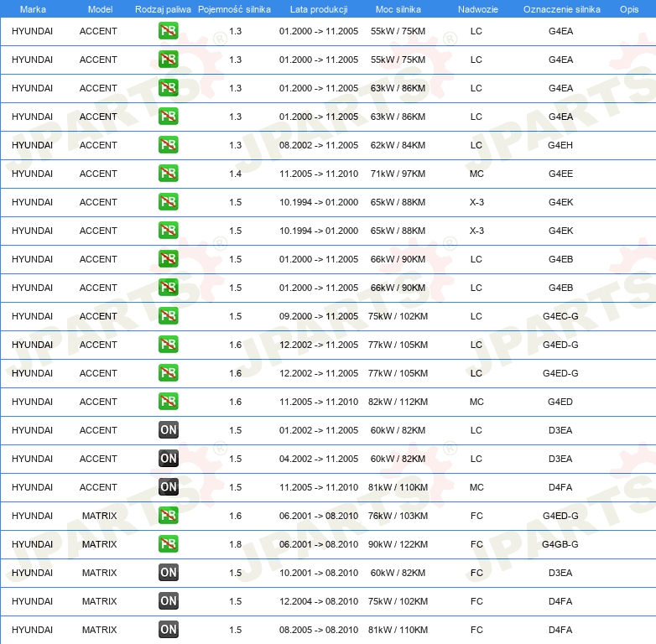The width and height of the screenshot is (656, 644).
Task: Click the ON icon in the 08.2005 Matrix row
Action: (168, 630)
